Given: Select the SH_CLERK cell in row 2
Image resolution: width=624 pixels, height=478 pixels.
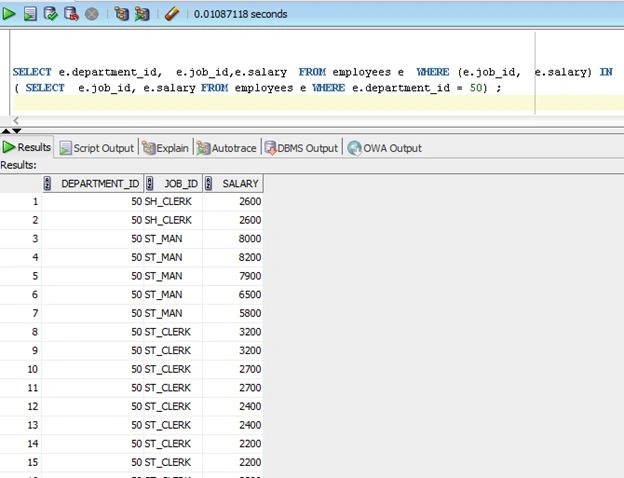Looking at the screenshot, I should tap(173, 220).
